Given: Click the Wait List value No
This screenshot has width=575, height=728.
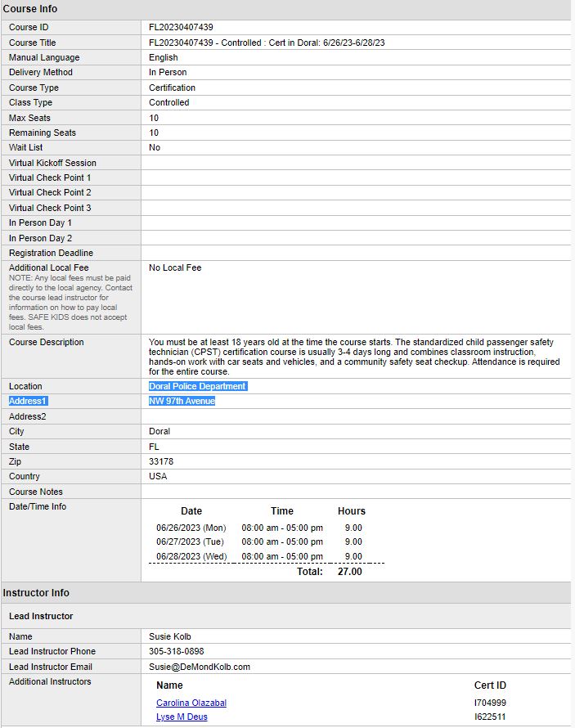Looking at the screenshot, I should 155,147.
